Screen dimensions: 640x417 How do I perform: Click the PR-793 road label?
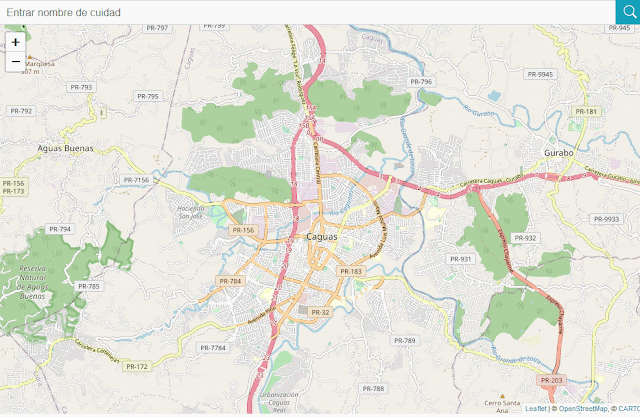(81, 87)
